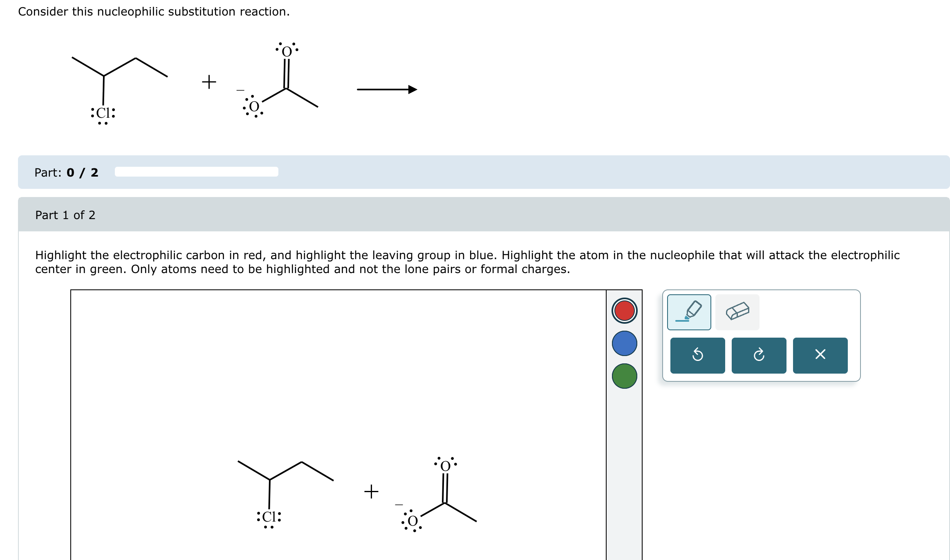Clear the drawing with the X button

pyautogui.click(x=820, y=355)
